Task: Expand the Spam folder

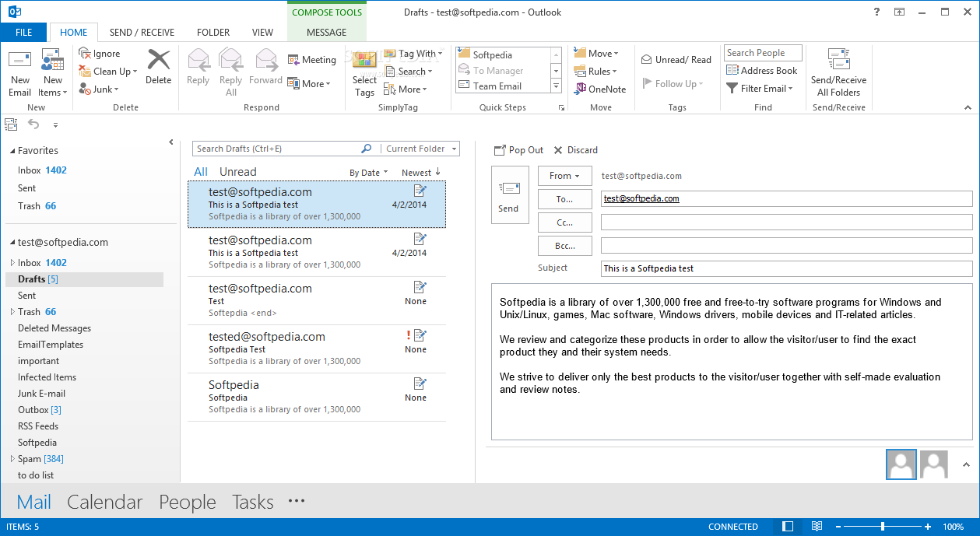Action: pos(12,459)
